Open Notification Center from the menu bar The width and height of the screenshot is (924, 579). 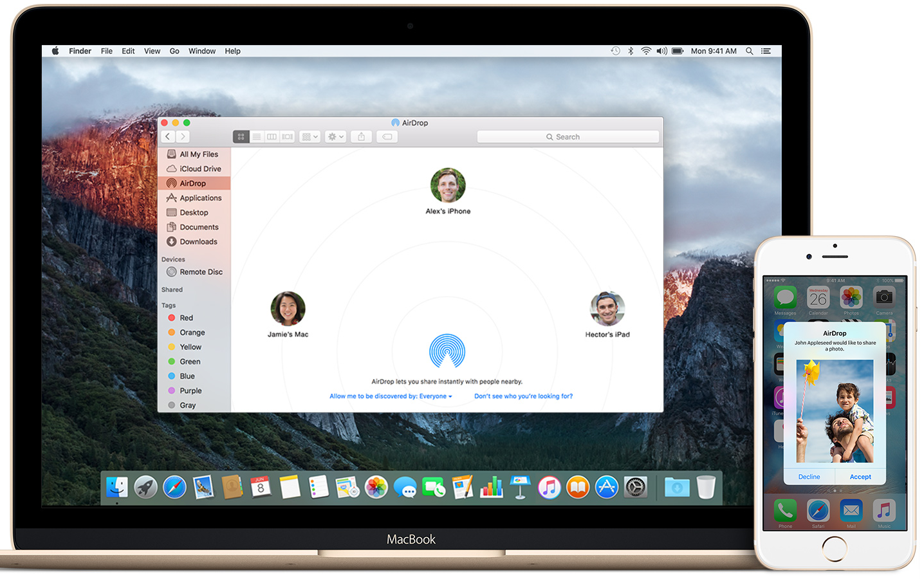(x=766, y=51)
